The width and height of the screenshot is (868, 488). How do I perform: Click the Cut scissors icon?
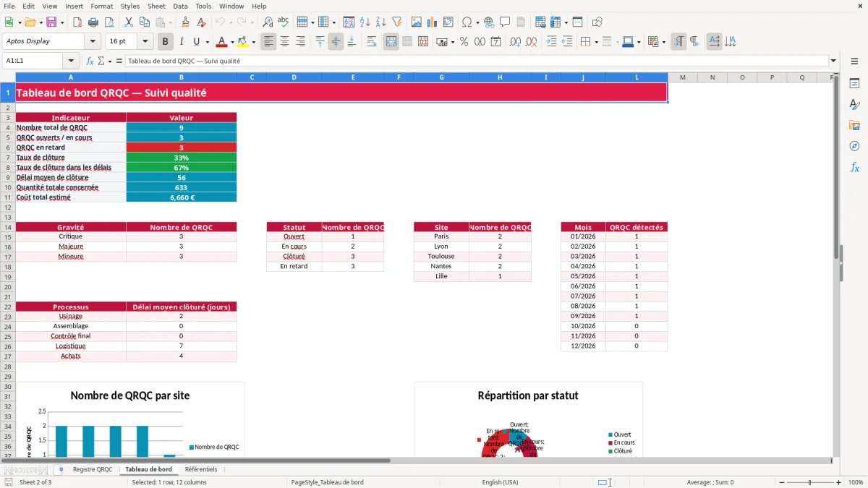coord(128,22)
